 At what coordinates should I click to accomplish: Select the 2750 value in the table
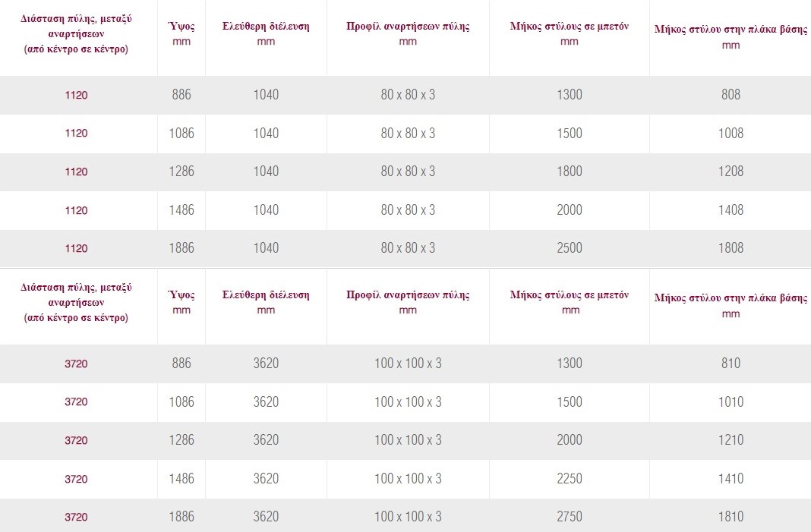[x=570, y=517]
